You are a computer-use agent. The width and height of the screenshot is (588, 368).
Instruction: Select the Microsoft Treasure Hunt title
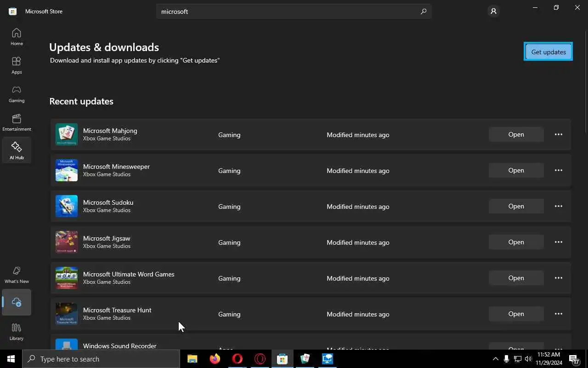(117, 310)
